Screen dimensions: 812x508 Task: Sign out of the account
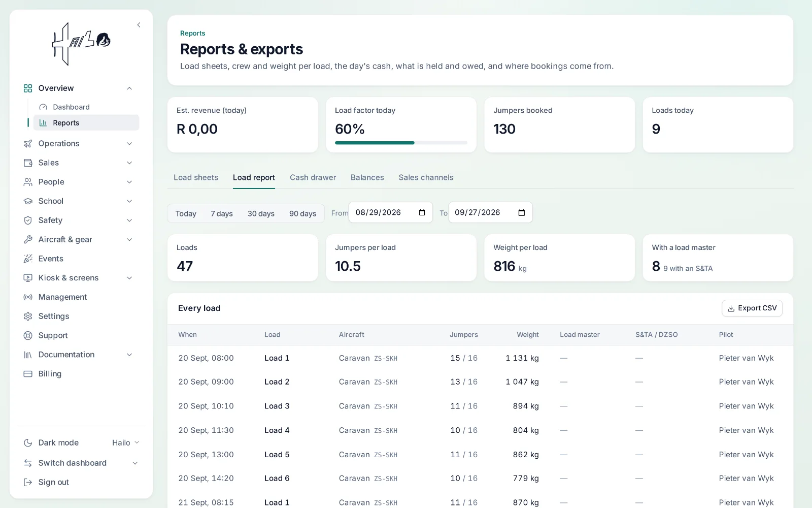pos(47,483)
